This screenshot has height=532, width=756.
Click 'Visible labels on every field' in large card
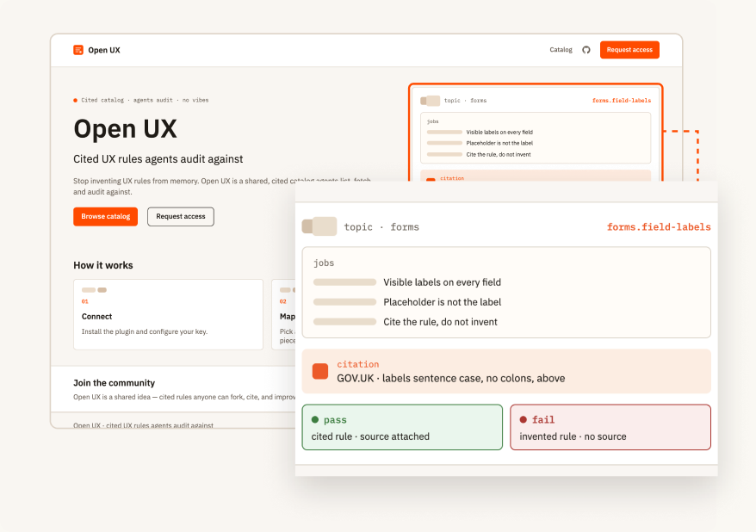pyautogui.click(x=442, y=282)
